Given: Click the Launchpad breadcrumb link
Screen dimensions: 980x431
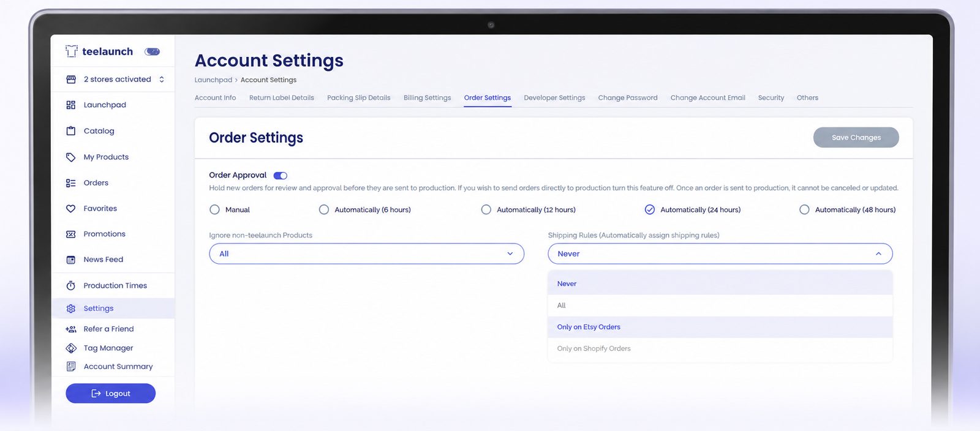Looking at the screenshot, I should click(213, 80).
